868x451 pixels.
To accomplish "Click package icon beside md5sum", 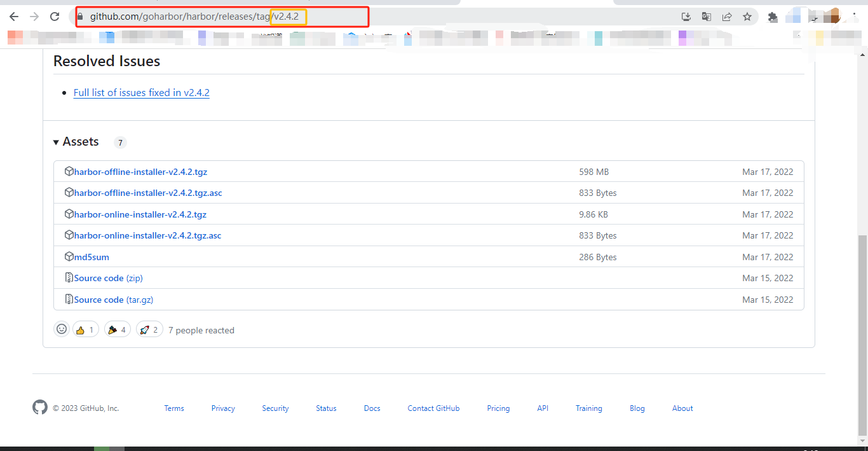I will tap(69, 256).
